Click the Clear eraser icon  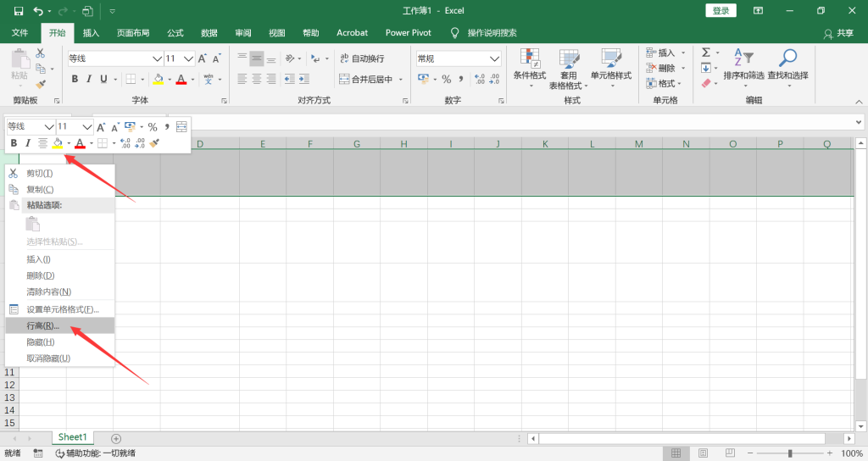pyautogui.click(x=706, y=84)
